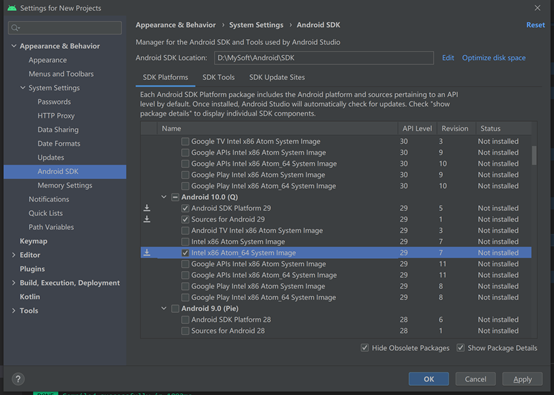Uncheck Android SDK Platform 29
Viewport: 554px width, 395px height.
(185, 208)
